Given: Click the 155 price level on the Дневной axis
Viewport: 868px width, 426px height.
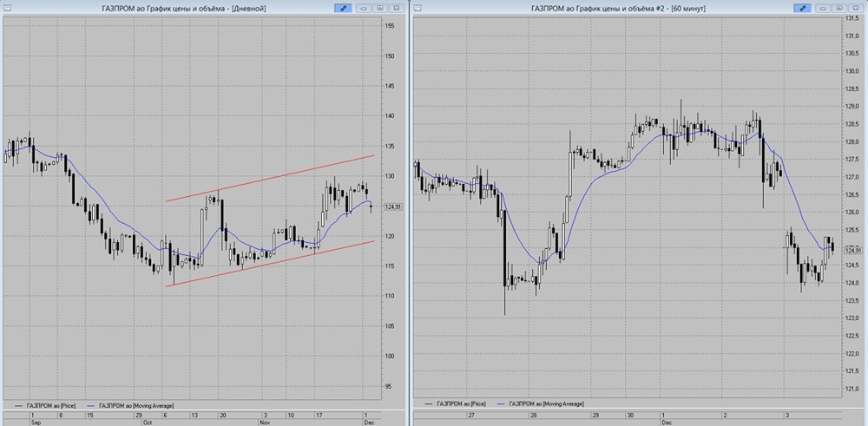Looking at the screenshot, I should [390, 26].
